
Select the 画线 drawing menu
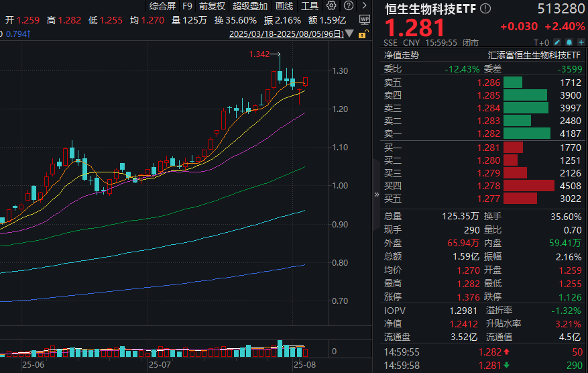(284, 6)
